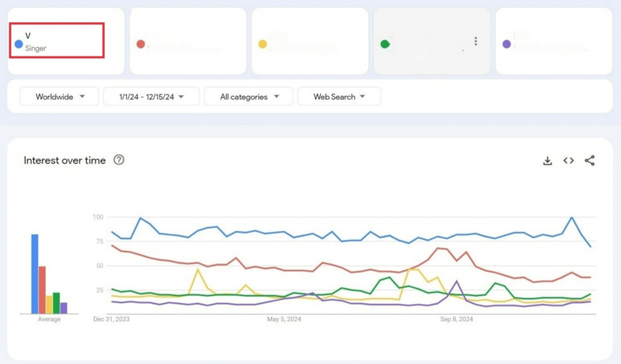This screenshot has width=621, height=364.
Task: Click the May 5, 2024 axis label
Action: tap(284, 319)
